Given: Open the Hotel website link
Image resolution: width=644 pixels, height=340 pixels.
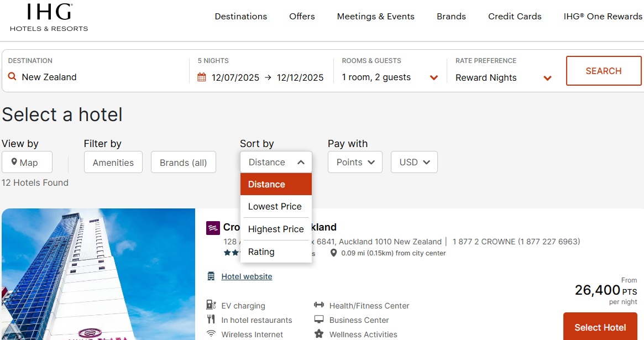Looking at the screenshot, I should [x=247, y=276].
